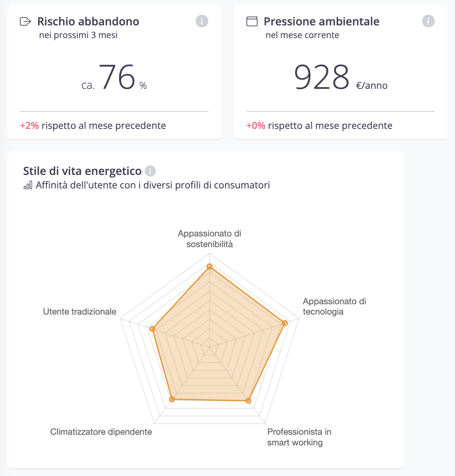The height and width of the screenshot is (476, 455).
Task: Click the bar chart icon near Affinità subtitle
Action: coord(28,185)
